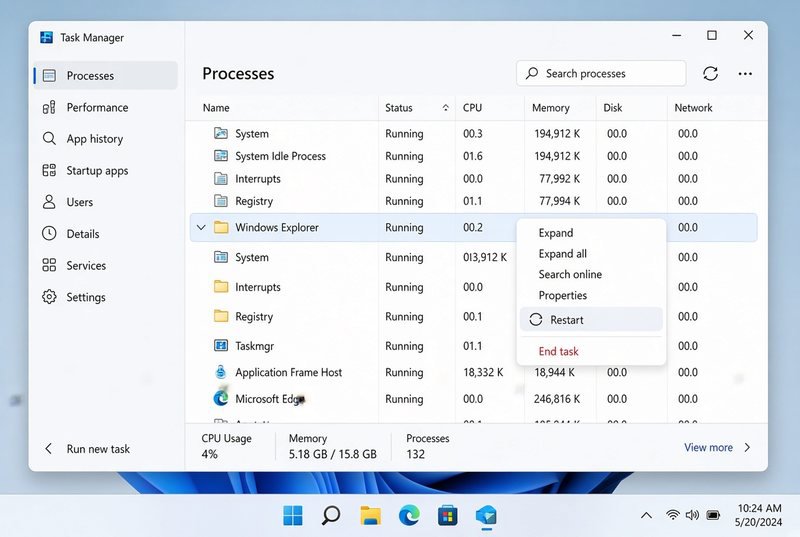Focus the Search processes input field
This screenshot has height=537, width=800.
coord(601,73)
